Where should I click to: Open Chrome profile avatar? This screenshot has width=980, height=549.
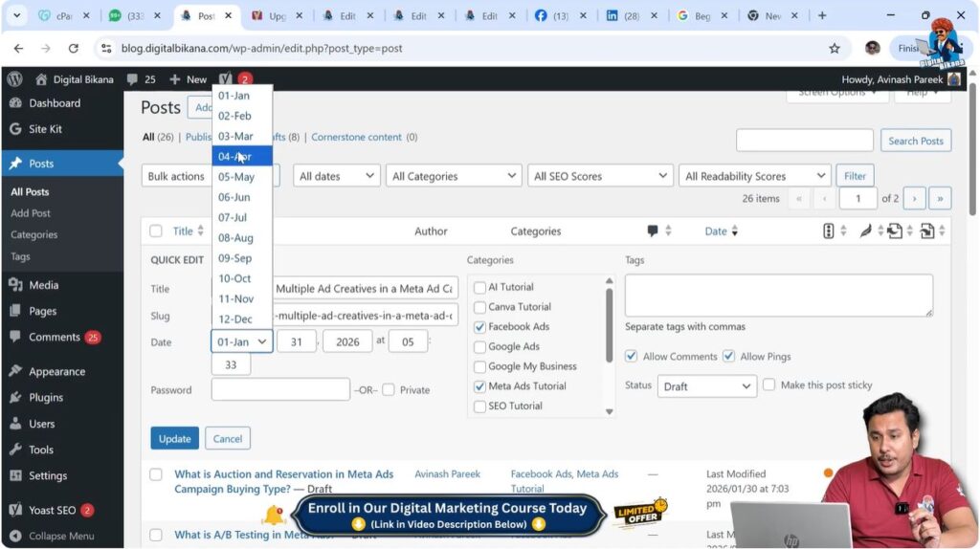pyautogui.click(x=873, y=48)
